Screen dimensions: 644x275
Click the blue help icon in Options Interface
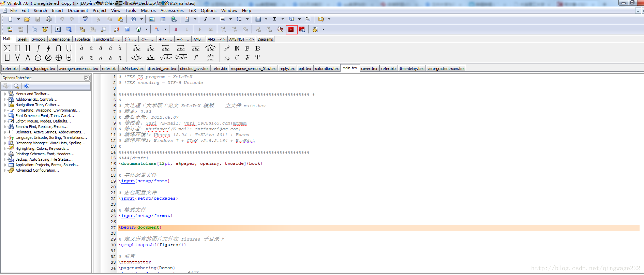click(27, 86)
